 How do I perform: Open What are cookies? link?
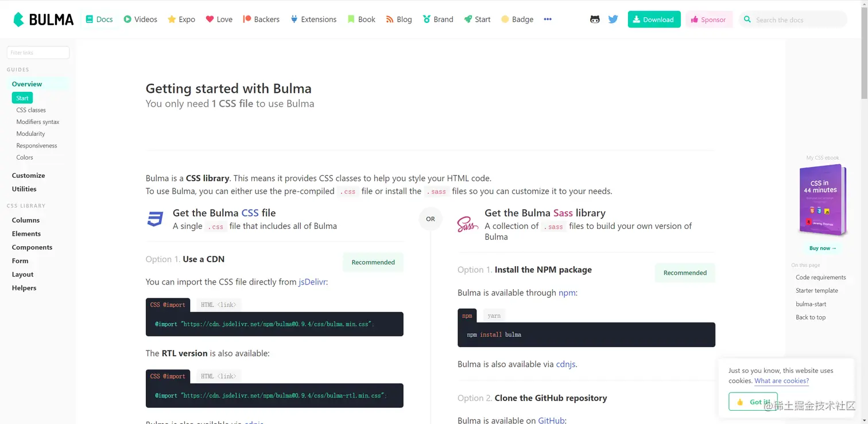click(x=781, y=381)
